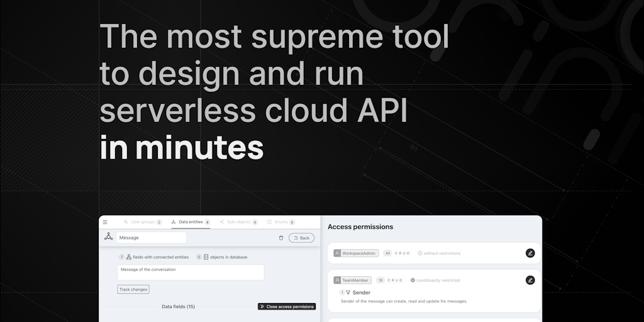The image size is (644, 322).
Task: Click the WorkspaceAdmin group badge
Action: [356, 253]
